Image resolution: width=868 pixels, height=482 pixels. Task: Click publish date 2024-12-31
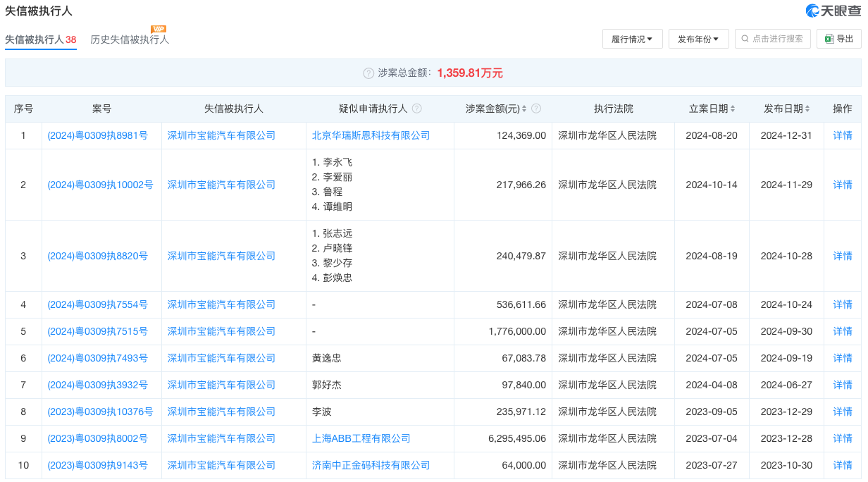(x=786, y=135)
